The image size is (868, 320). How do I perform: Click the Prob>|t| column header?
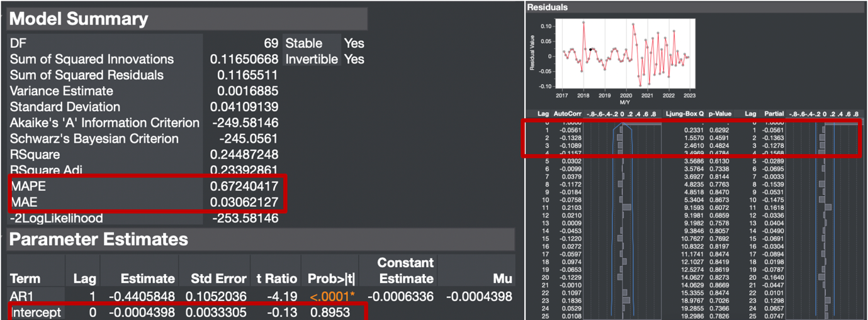click(330, 279)
